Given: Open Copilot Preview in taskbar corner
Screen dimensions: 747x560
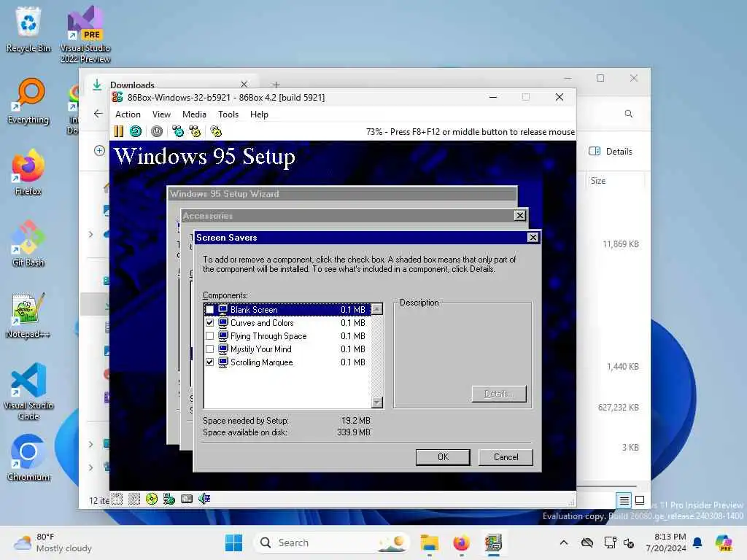Looking at the screenshot, I should pos(724,542).
